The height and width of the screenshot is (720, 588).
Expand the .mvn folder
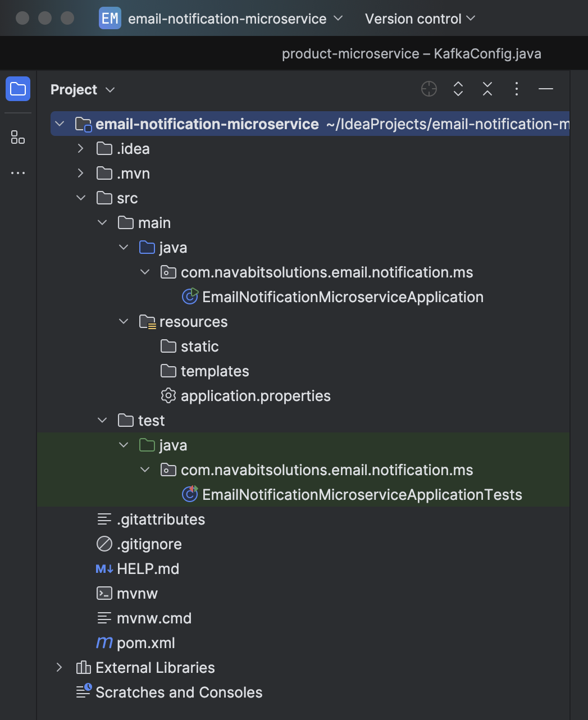pos(81,174)
